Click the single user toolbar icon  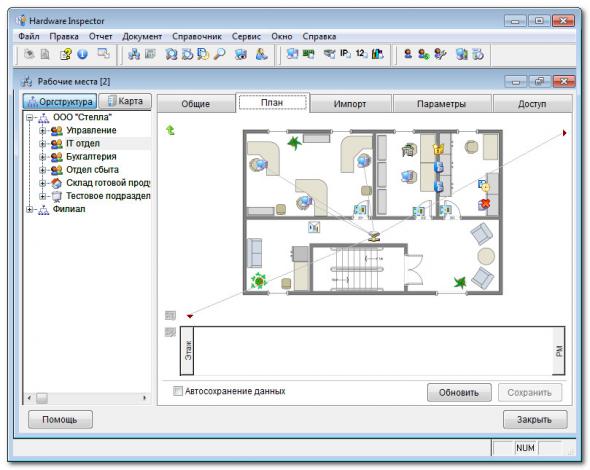click(408, 54)
